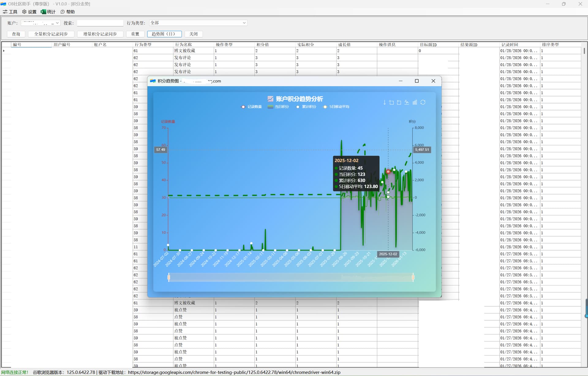Image resolution: width=588 pixels, height=376 pixels.
Task: Click the 统计 Excel icon in menu bar
Action: (x=43, y=12)
